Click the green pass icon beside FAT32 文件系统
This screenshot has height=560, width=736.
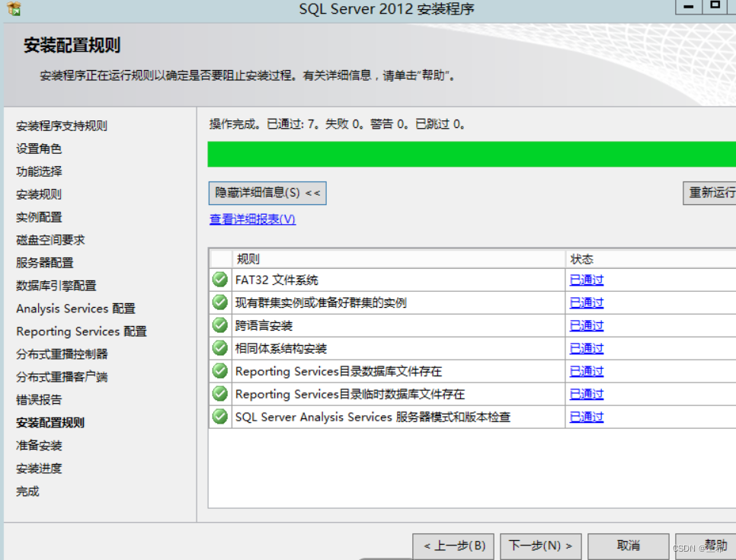(x=219, y=280)
